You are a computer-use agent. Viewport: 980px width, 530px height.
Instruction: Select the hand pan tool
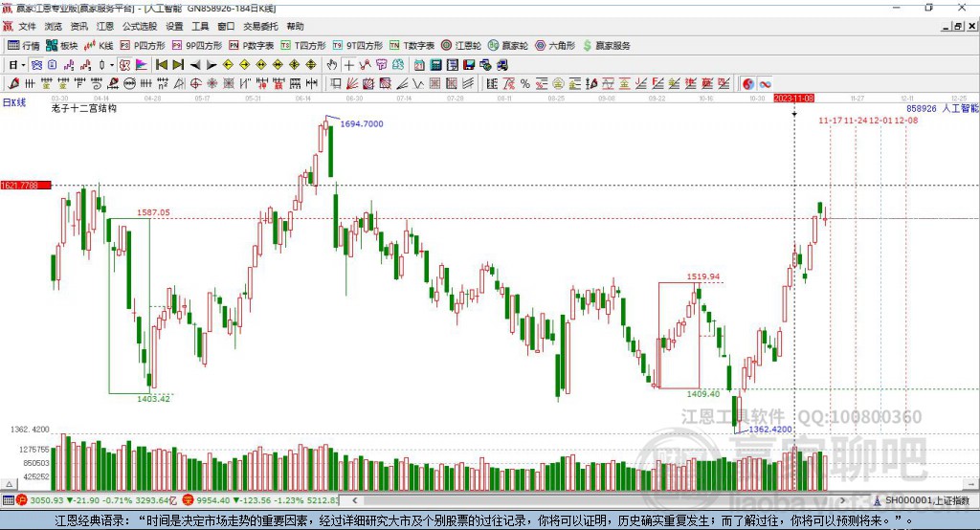point(332,65)
